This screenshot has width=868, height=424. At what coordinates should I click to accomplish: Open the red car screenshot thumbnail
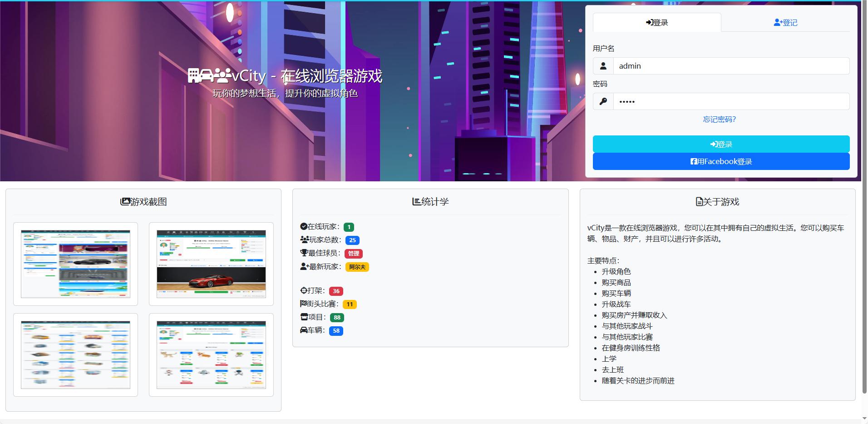click(211, 264)
